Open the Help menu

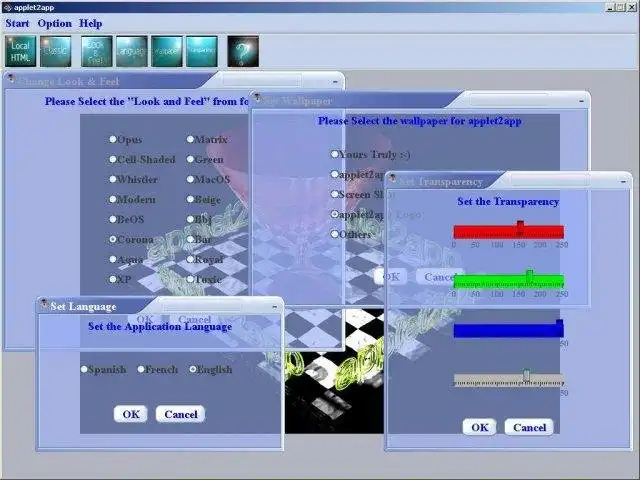tap(91, 24)
